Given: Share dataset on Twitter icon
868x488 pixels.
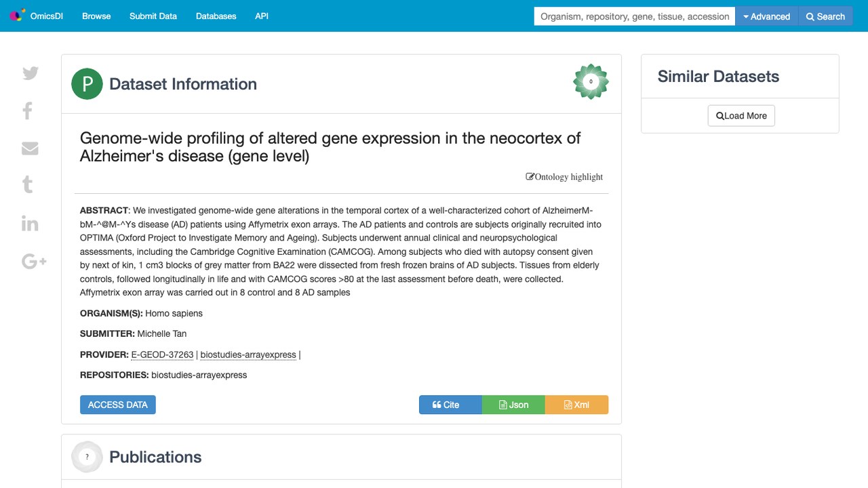Looking at the screenshot, I should [30, 73].
